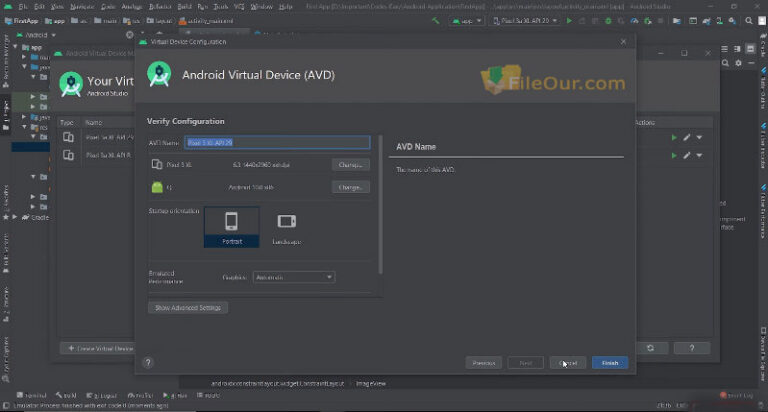Image resolution: width=768 pixels, height=412 pixels.
Task: Click Cancel in the AVD configuration dialog
Action: point(568,363)
